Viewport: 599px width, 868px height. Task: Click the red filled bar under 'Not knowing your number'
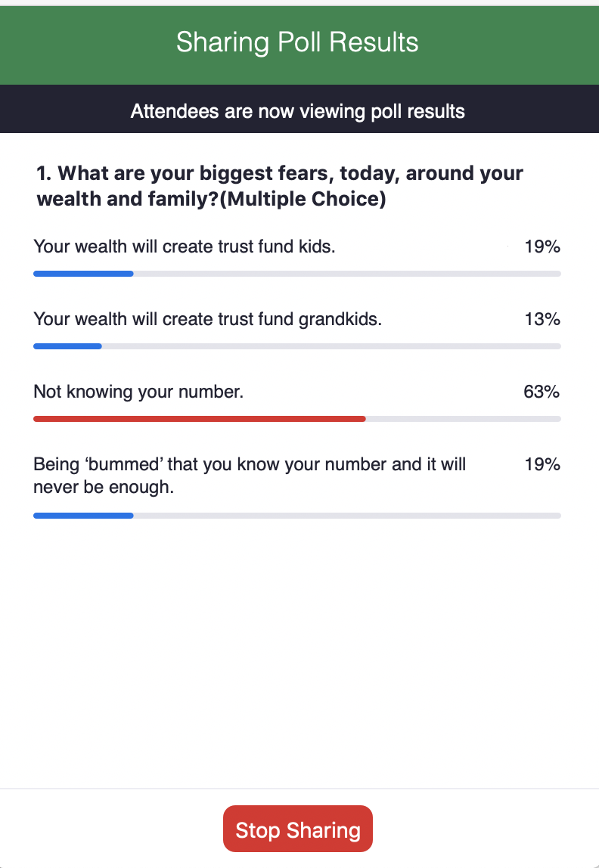(199, 418)
